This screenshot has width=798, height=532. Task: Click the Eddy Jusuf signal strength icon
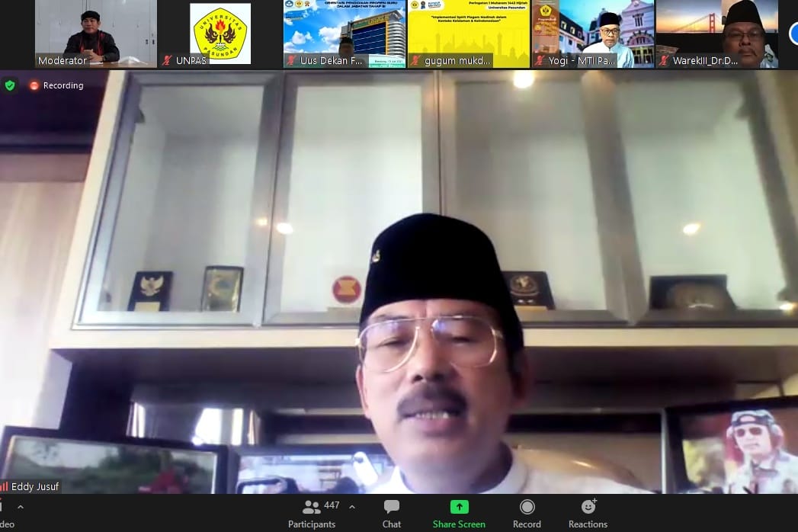[4, 486]
